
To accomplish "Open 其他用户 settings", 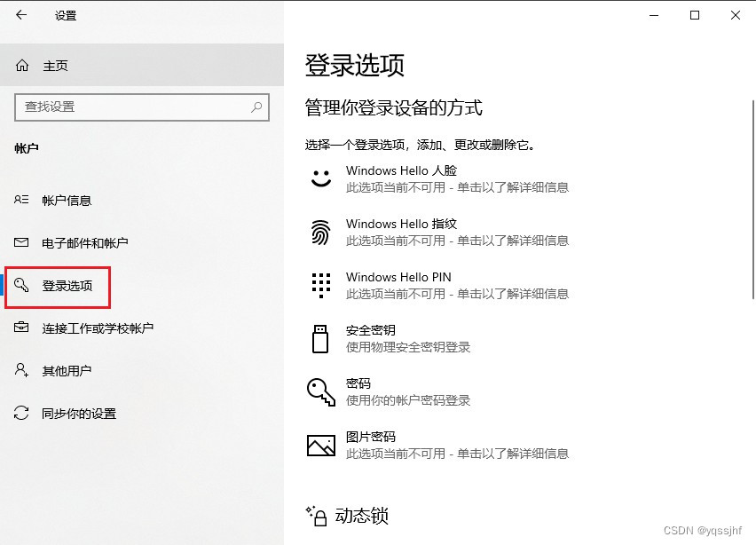I will point(142,370).
